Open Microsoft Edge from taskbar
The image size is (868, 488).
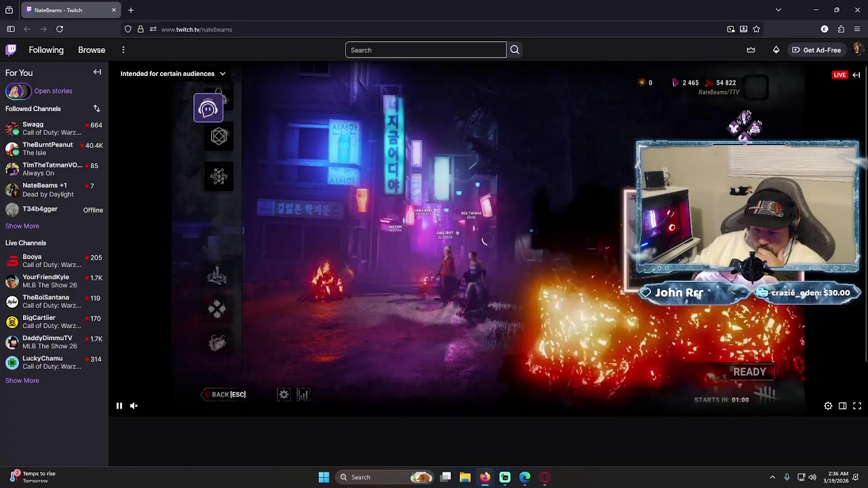(525, 477)
